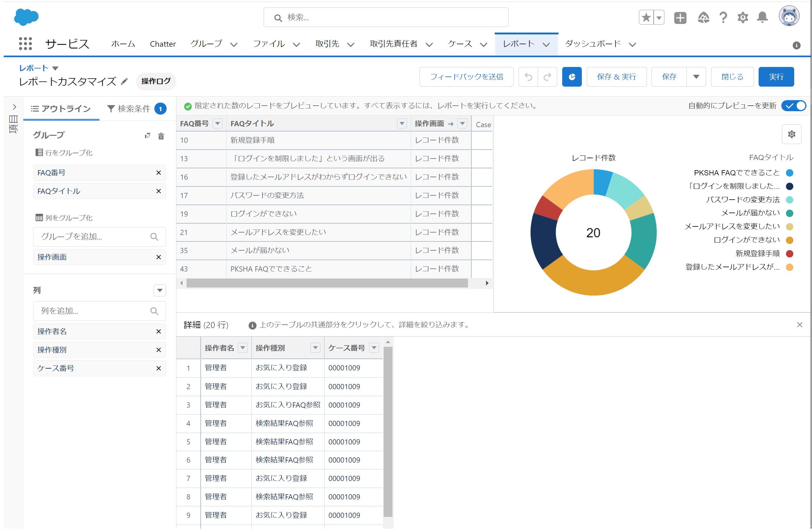Image resolution: width=812 pixels, height=532 pixels.
Task: Open the dropdown arrow next to 保存
Action: coord(696,77)
